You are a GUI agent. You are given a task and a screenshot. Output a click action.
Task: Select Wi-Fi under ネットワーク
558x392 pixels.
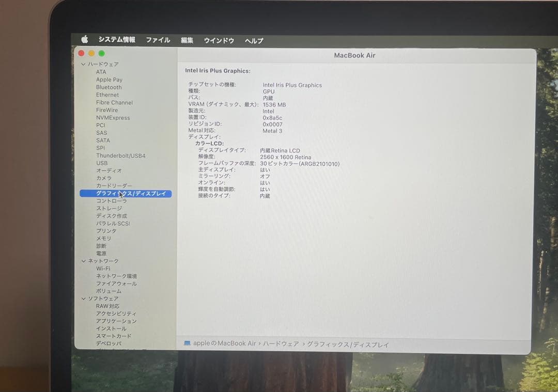(103, 269)
